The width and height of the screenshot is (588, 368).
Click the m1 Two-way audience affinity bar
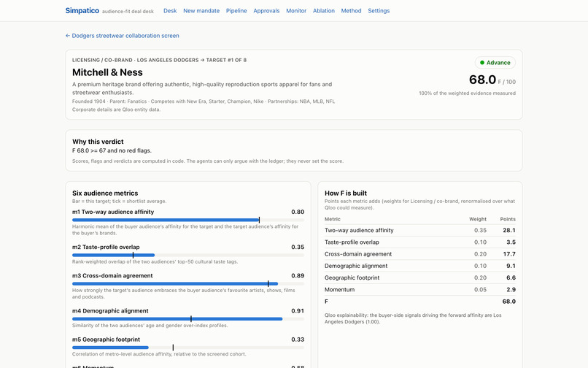click(x=188, y=220)
